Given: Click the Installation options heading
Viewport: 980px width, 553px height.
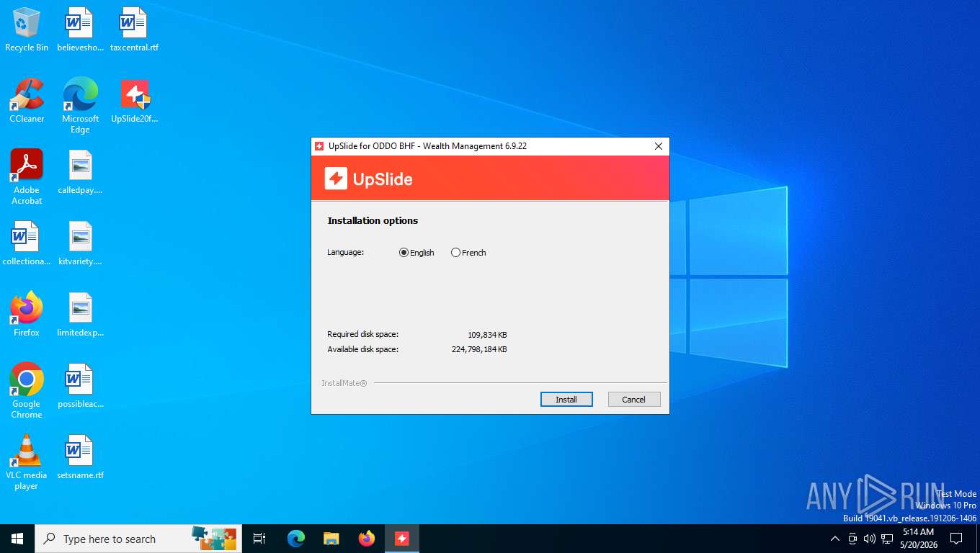Looking at the screenshot, I should [x=373, y=221].
